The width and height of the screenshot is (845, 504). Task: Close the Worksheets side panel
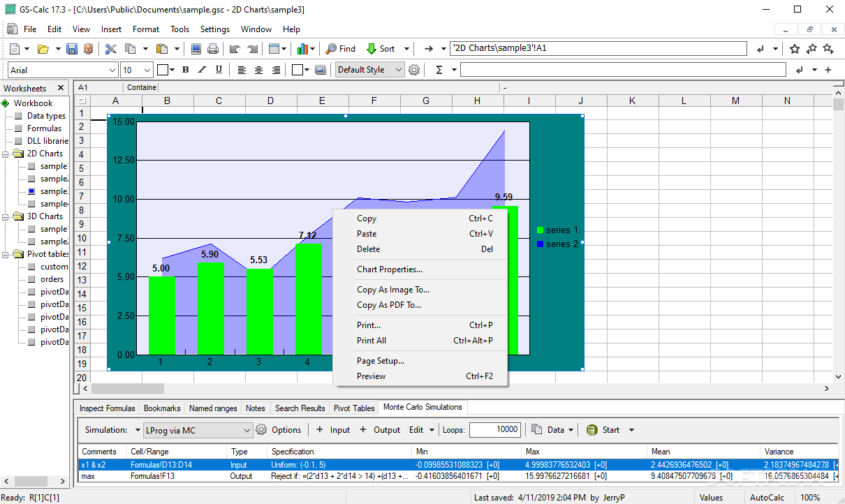pyautogui.click(x=61, y=88)
